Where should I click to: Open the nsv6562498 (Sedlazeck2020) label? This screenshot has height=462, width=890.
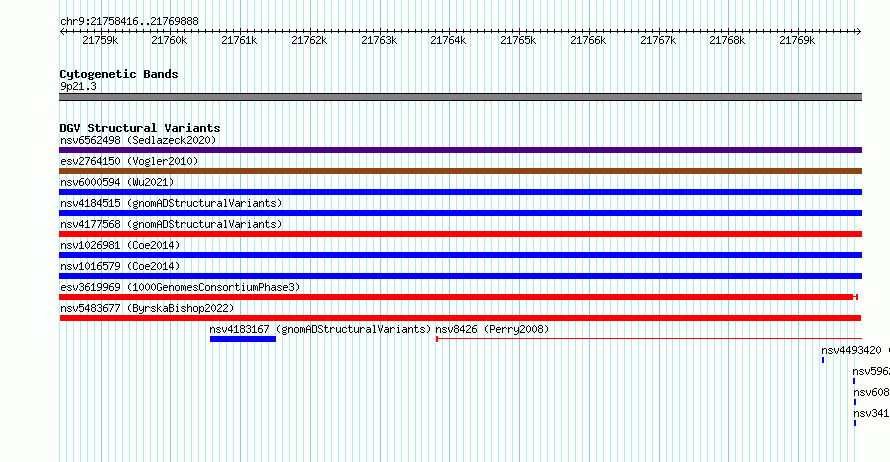click(138, 140)
